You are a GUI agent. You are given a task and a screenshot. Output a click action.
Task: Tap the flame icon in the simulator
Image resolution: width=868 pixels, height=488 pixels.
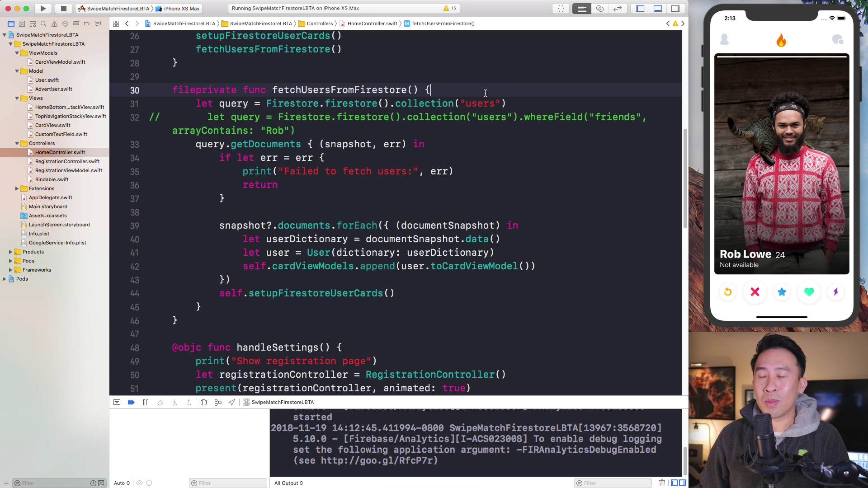[x=781, y=41]
